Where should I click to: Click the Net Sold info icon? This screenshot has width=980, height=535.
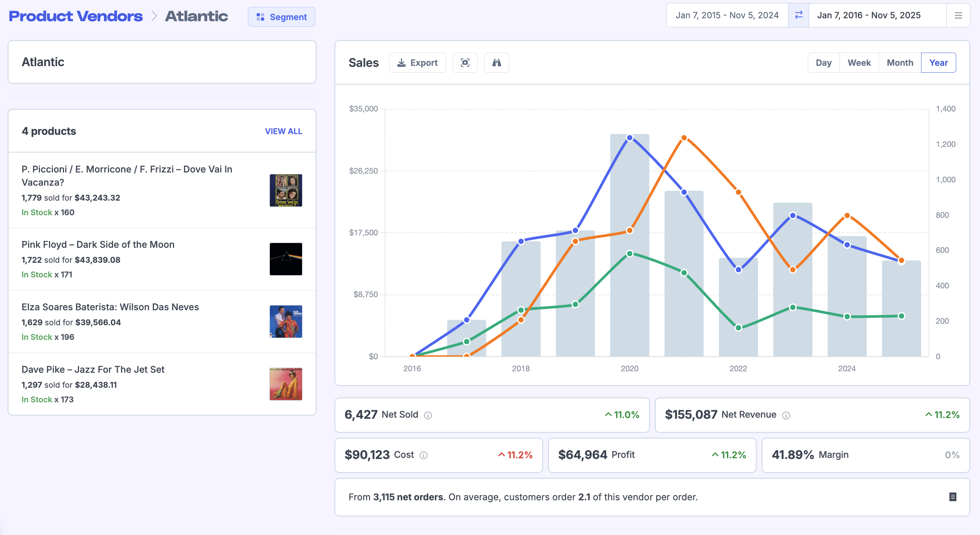(428, 415)
